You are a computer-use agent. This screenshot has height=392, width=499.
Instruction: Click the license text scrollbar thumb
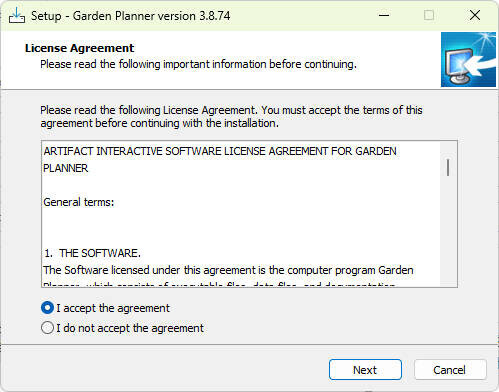(448, 168)
